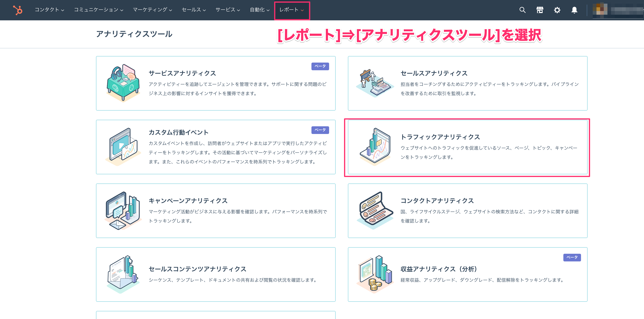
Task: Open the notifications bell icon
Action: pos(574,10)
